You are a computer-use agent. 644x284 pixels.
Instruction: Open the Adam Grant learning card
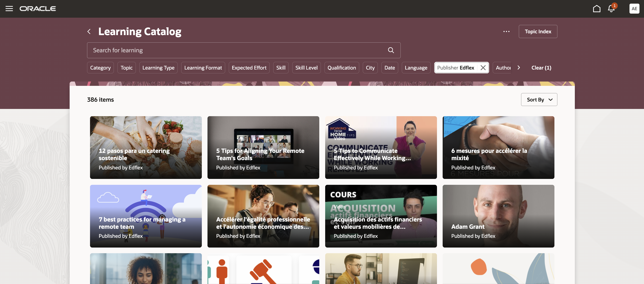(x=498, y=216)
